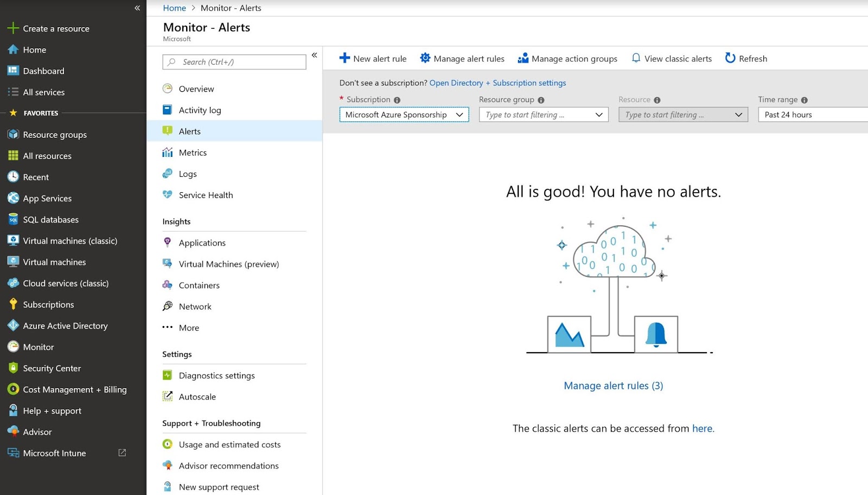Click New alert rule
This screenshot has height=495, width=868.
click(373, 58)
